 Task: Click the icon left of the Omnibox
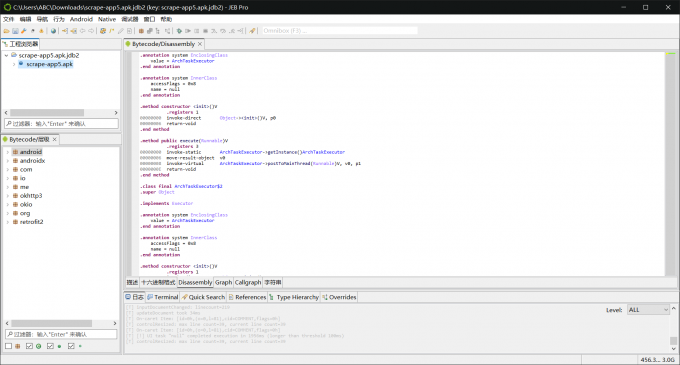pyautogui.click(x=252, y=31)
